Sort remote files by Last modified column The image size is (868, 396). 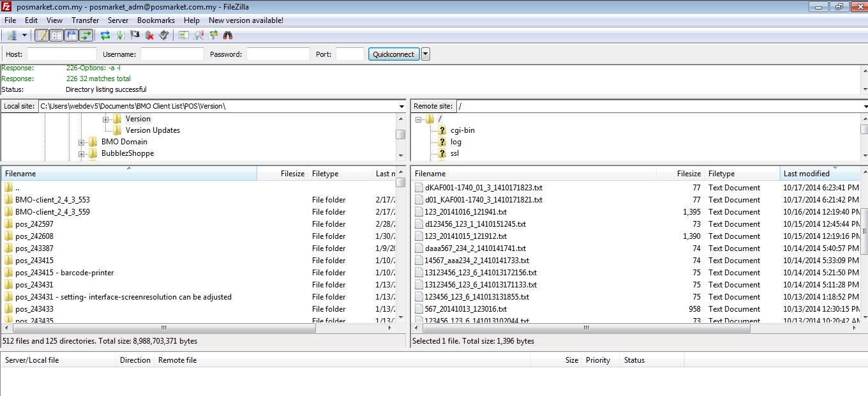click(819, 174)
